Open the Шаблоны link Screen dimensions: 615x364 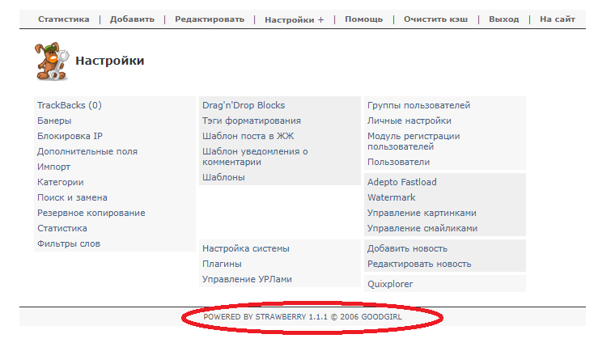coord(223,177)
